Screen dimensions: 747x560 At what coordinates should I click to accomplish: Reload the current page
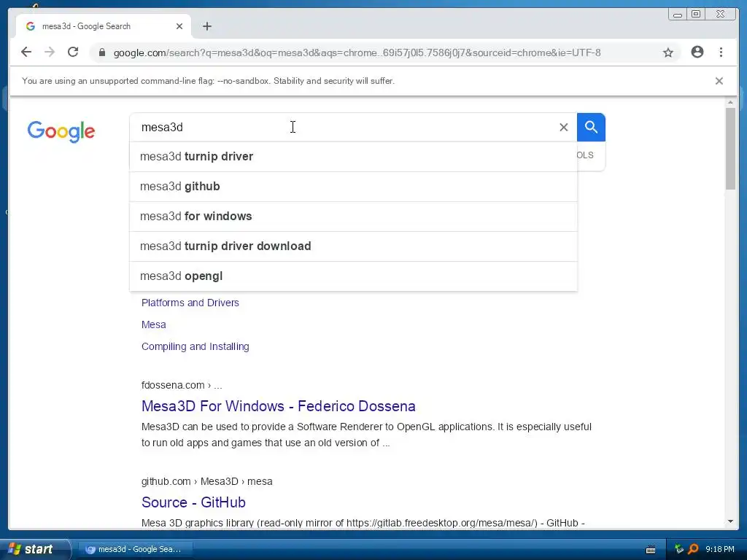pos(73,52)
